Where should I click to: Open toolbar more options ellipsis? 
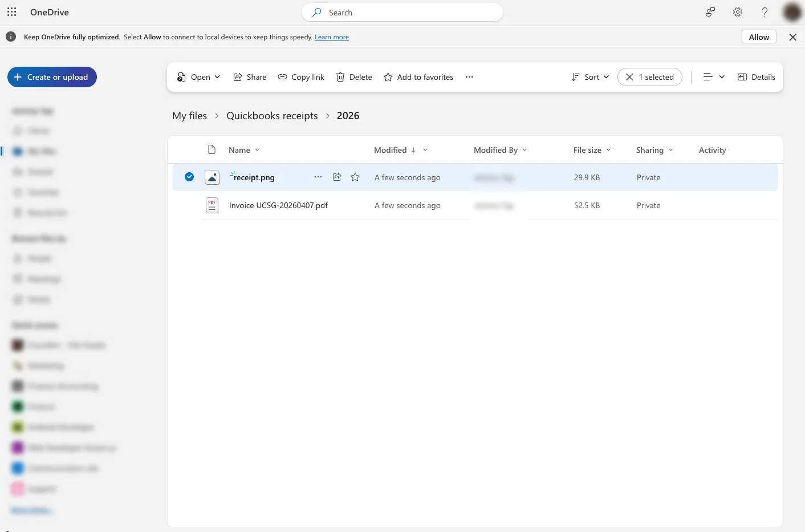pyautogui.click(x=469, y=77)
